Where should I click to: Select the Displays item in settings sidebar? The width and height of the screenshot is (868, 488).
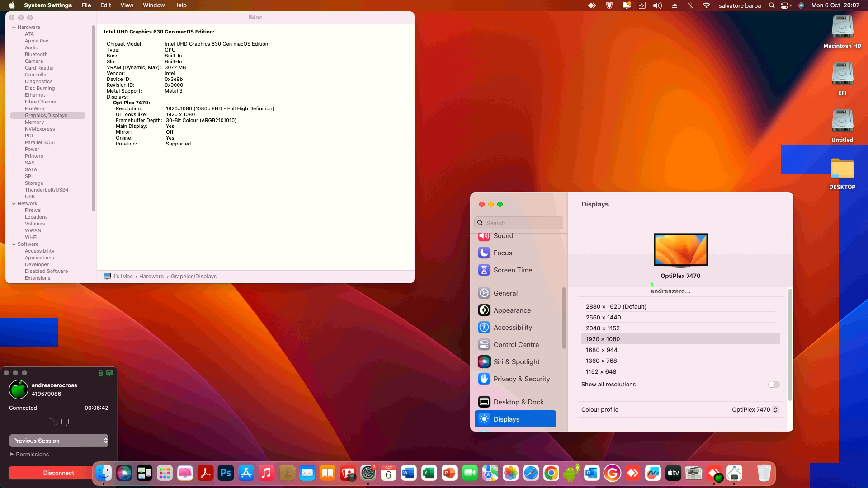[x=515, y=419]
